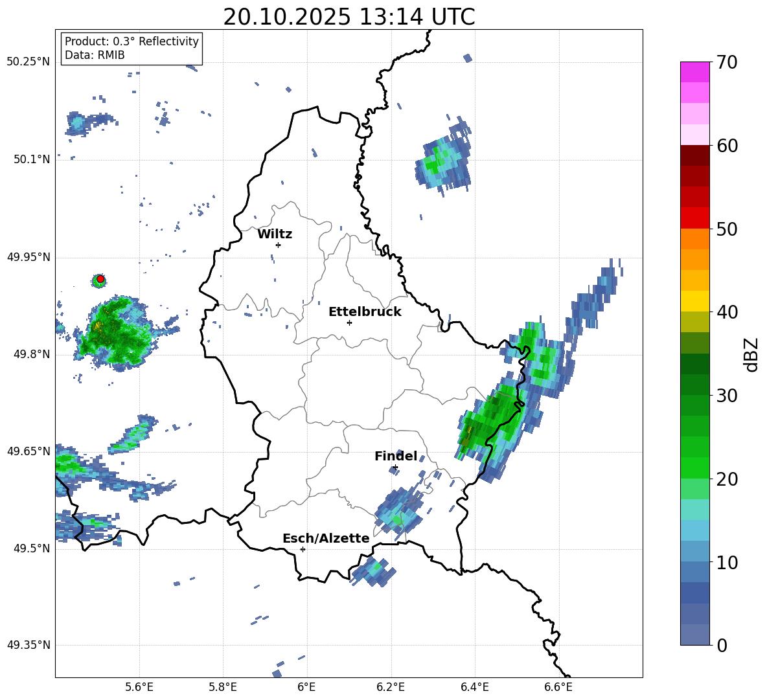Click the 60 value on colorbar

pyautogui.click(x=727, y=146)
